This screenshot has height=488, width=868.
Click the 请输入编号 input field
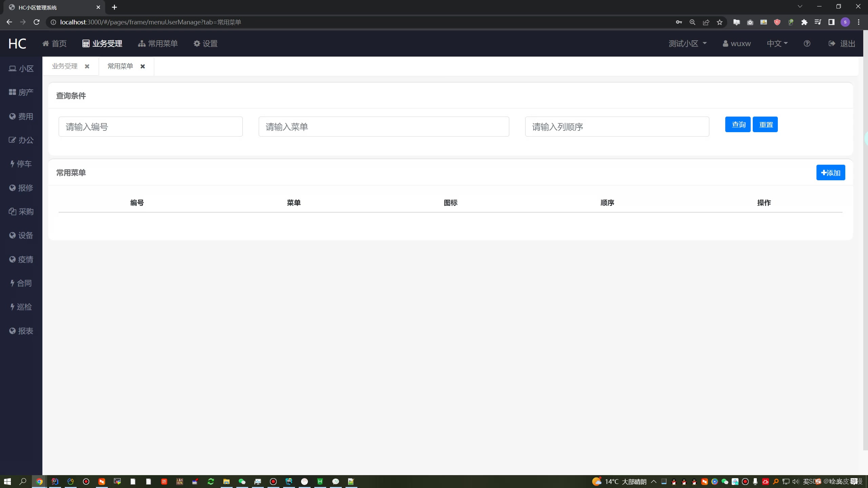click(151, 126)
